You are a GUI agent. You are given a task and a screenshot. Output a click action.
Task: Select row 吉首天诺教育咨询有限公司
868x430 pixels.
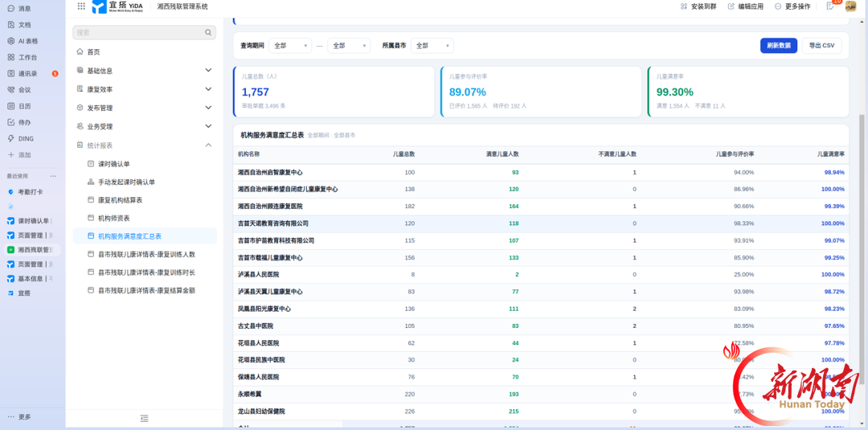click(x=541, y=223)
